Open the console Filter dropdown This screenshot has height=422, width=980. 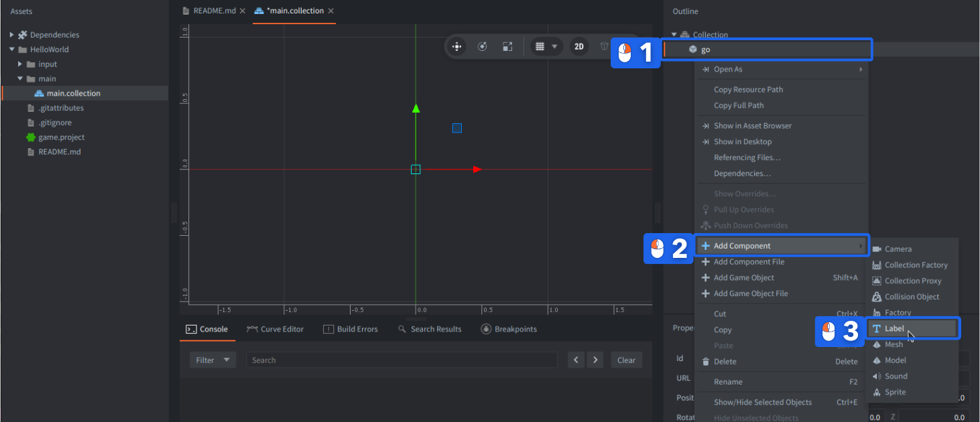coord(212,360)
